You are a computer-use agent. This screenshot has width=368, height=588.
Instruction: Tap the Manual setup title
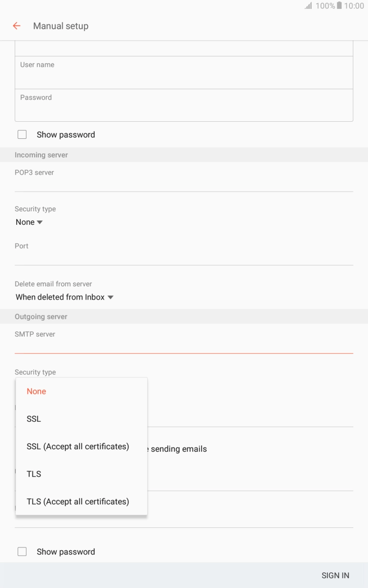(x=61, y=26)
